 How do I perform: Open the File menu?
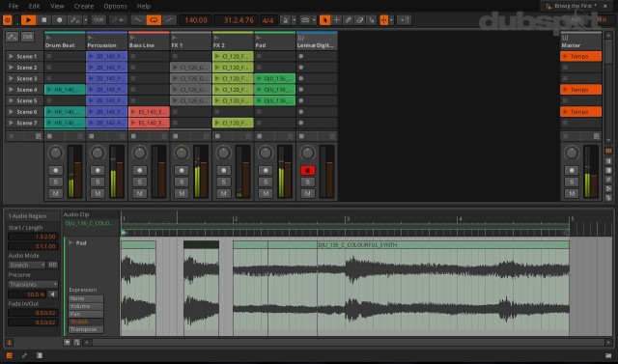[x=14, y=6]
